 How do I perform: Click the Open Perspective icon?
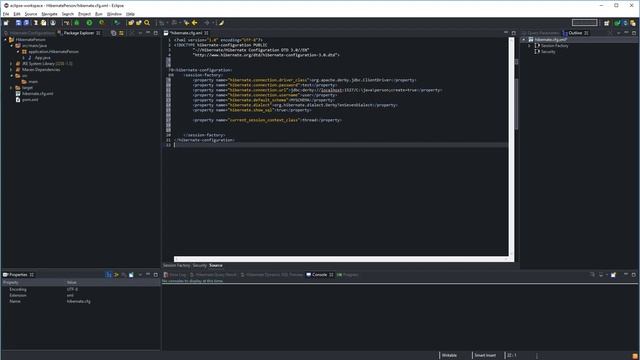pyautogui.click(x=607, y=23)
